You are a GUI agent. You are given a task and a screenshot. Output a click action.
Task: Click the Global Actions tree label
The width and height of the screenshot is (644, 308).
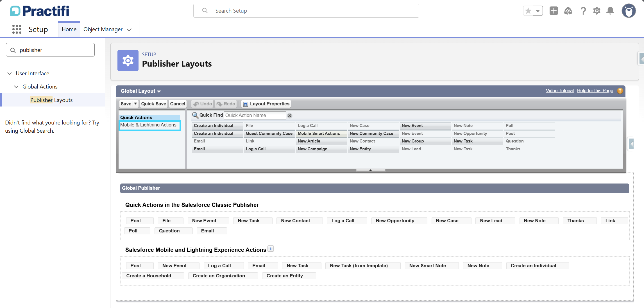pyautogui.click(x=40, y=87)
